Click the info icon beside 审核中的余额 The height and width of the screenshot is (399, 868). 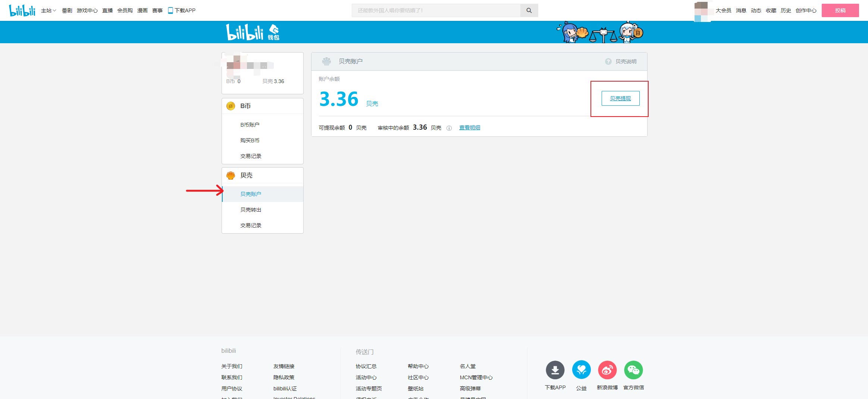449,128
